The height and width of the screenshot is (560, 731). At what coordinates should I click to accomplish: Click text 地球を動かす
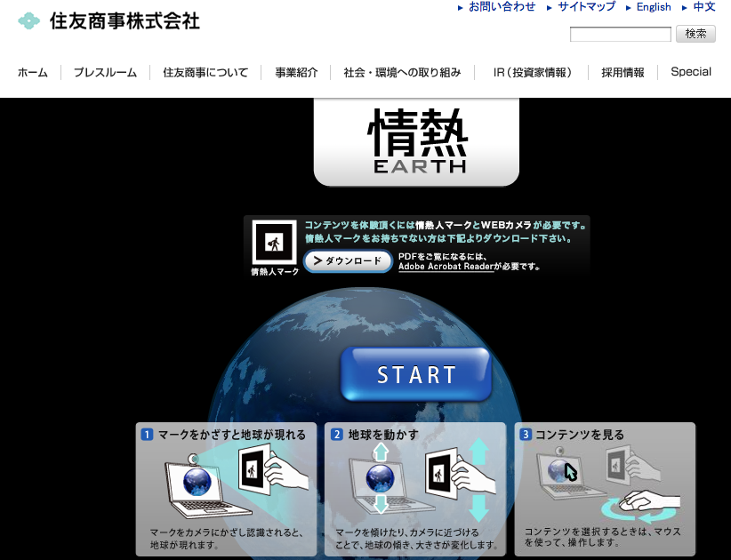click(383, 435)
